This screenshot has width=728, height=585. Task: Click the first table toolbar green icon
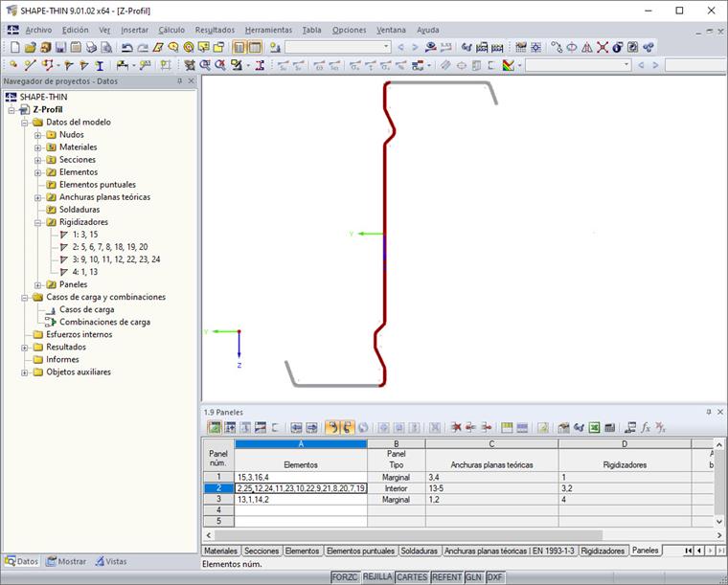pyautogui.click(x=215, y=427)
